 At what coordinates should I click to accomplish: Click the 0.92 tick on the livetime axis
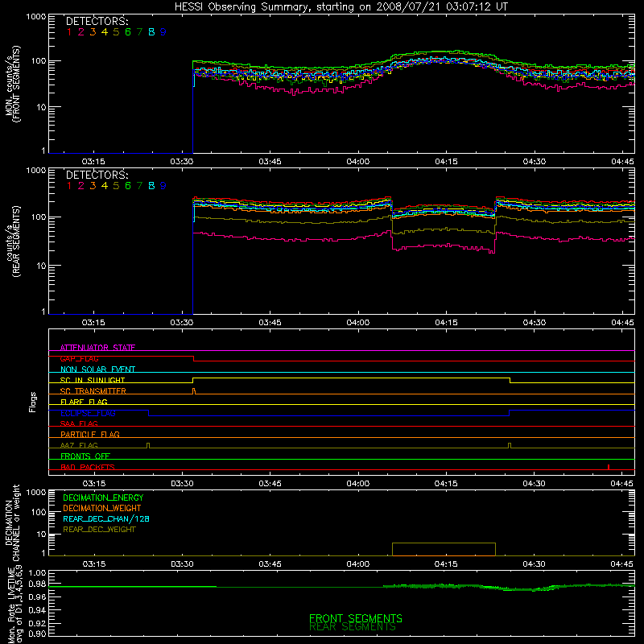(38, 622)
